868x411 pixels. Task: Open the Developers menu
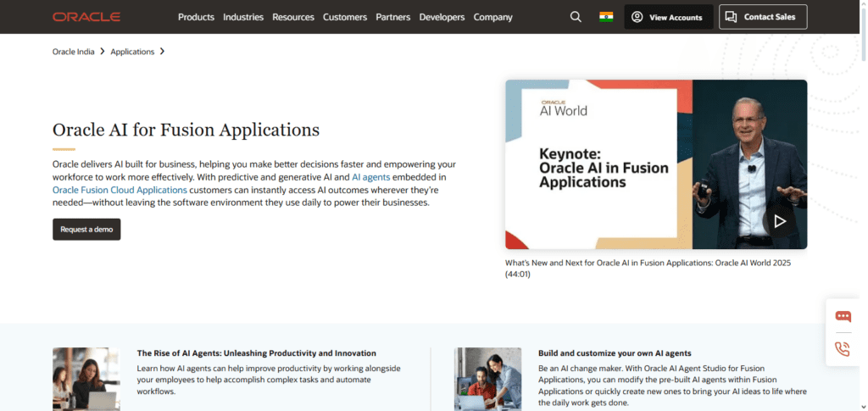pos(442,17)
